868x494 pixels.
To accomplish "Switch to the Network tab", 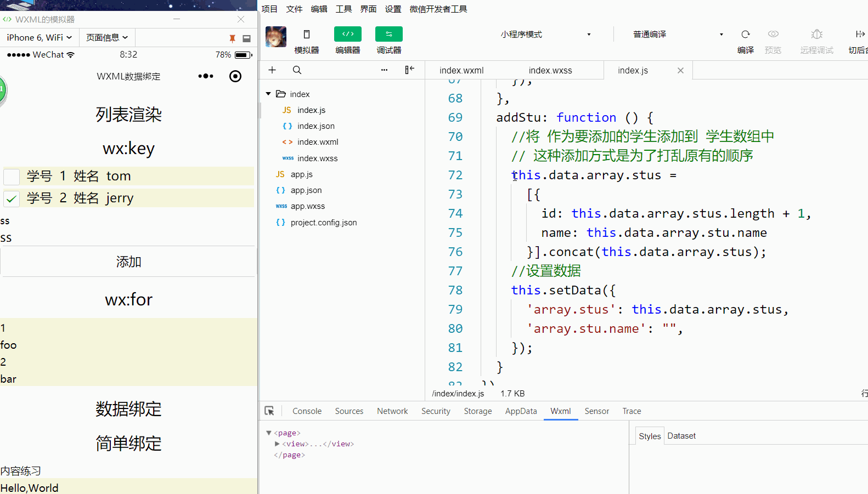I will tap(392, 411).
